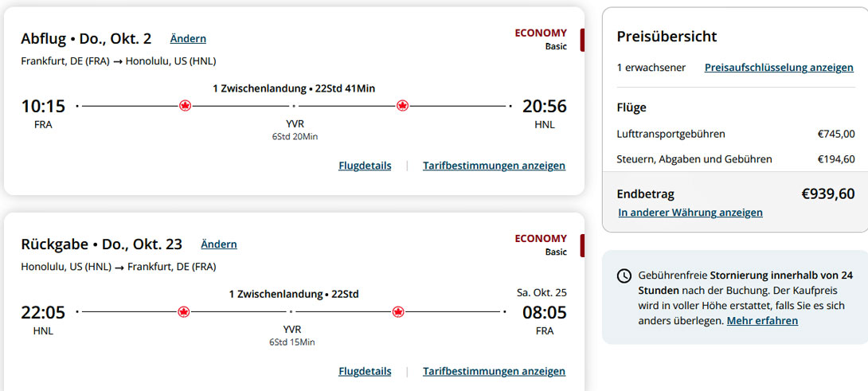Click the outbound YVR layover stop marker
Image resolution: width=868 pixels, height=391 pixels.
click(x=294, y=106)
